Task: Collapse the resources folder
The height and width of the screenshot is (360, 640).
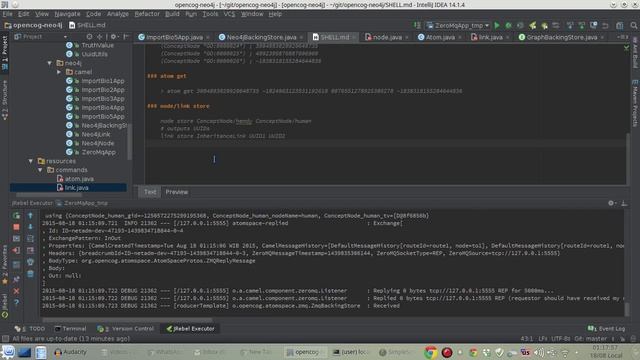Action: point(31,161)
